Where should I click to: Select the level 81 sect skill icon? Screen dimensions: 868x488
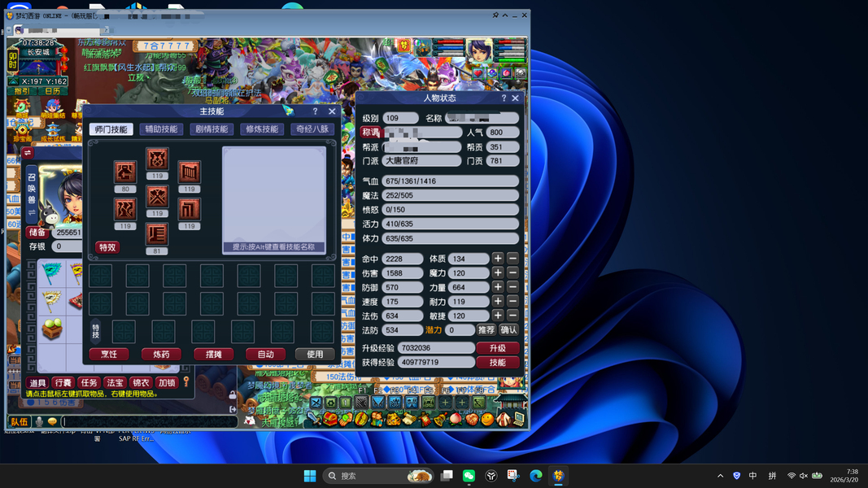pos(157,234)
